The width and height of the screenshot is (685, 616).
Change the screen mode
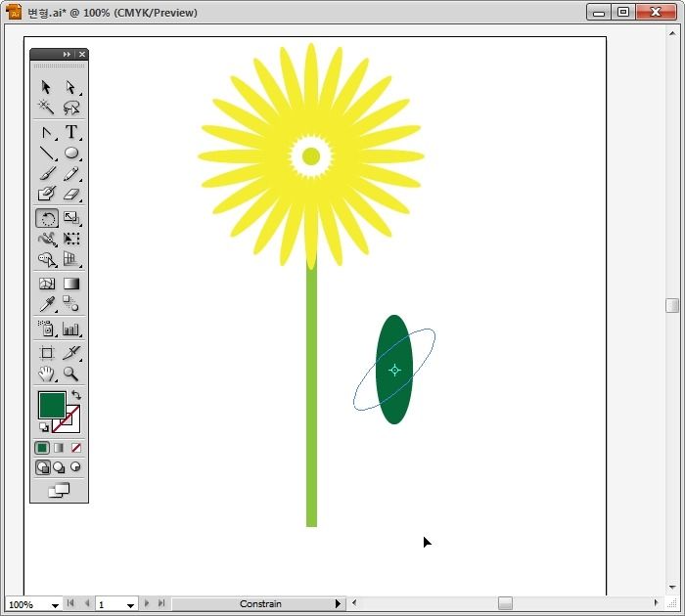tap(59, 490)
